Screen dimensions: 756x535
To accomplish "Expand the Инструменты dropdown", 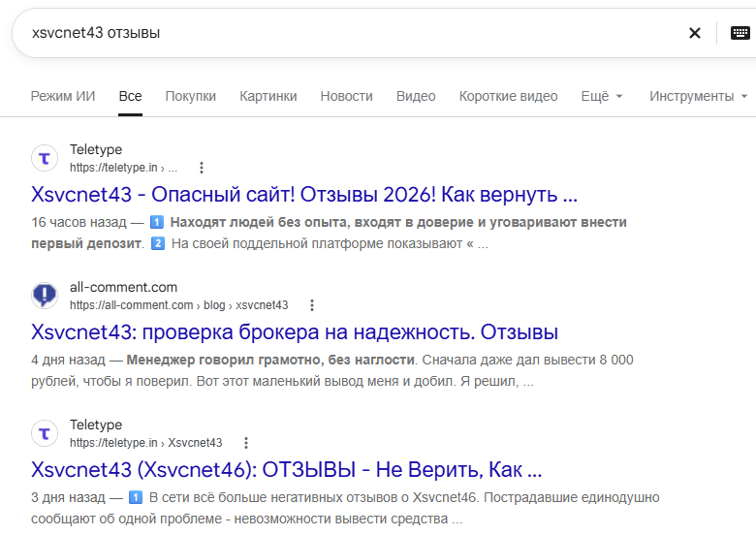I will (698, 96).
